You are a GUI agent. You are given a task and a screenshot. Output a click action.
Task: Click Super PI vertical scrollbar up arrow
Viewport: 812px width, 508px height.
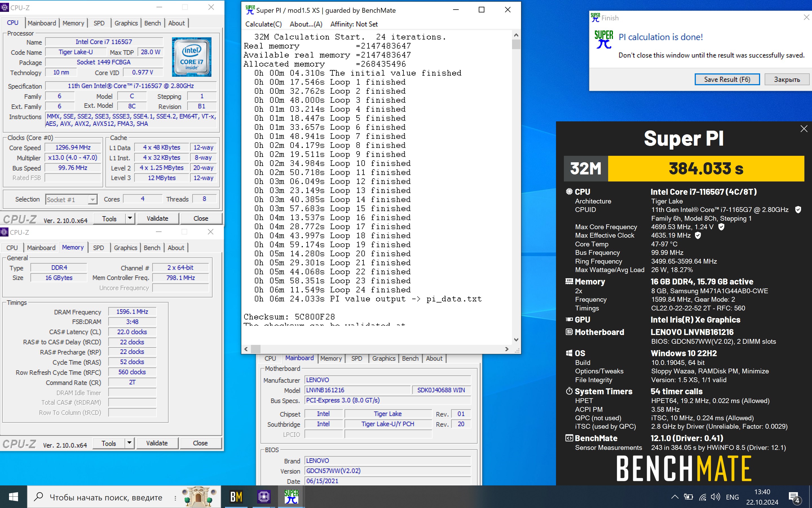(x=516, y=35)
